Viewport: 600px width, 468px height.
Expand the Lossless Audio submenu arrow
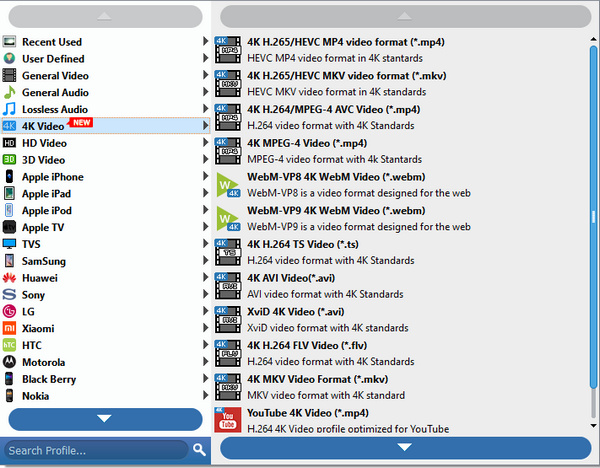[205, 108]
